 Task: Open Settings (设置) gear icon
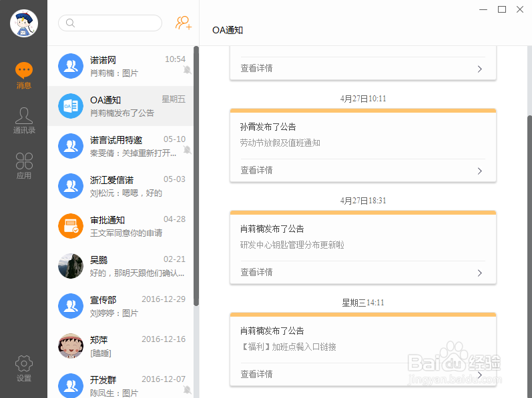pos(24,368)
